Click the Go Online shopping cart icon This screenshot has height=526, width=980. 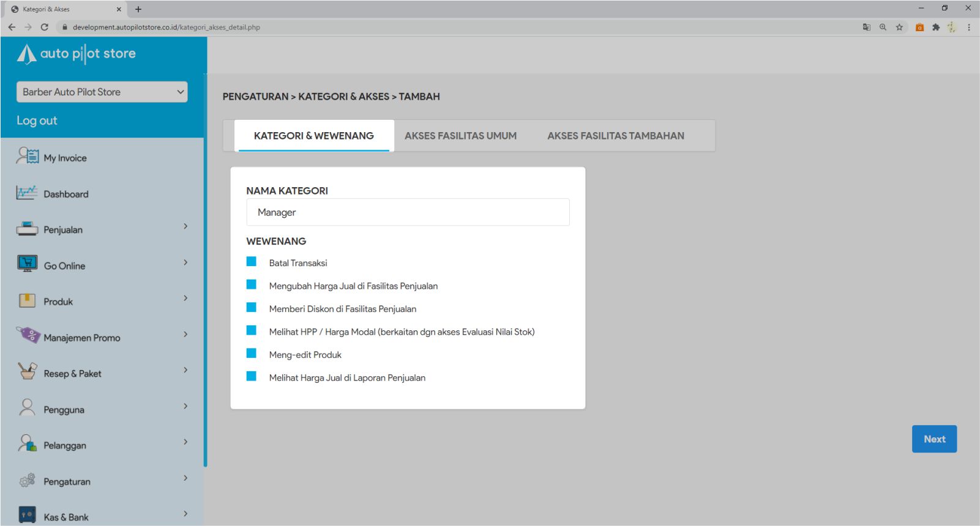click(x=27, y=264)
